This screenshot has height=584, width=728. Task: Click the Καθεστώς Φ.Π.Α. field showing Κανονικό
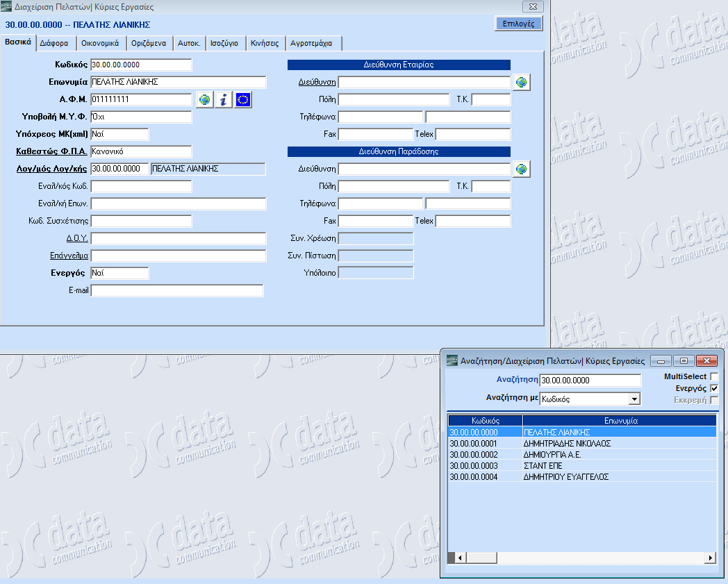pos(141,151)
